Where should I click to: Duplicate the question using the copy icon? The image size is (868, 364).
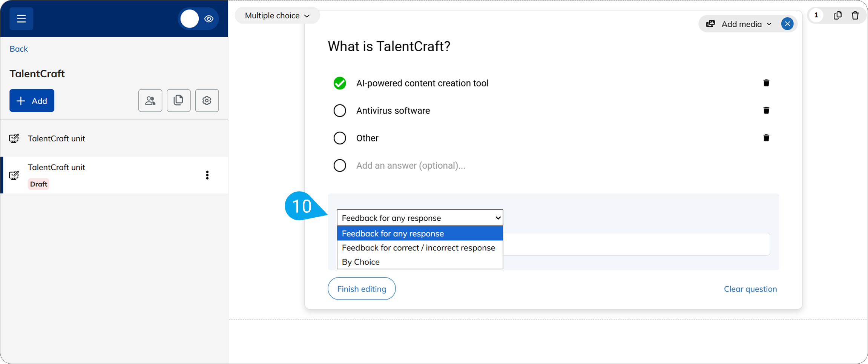point(837,15)
